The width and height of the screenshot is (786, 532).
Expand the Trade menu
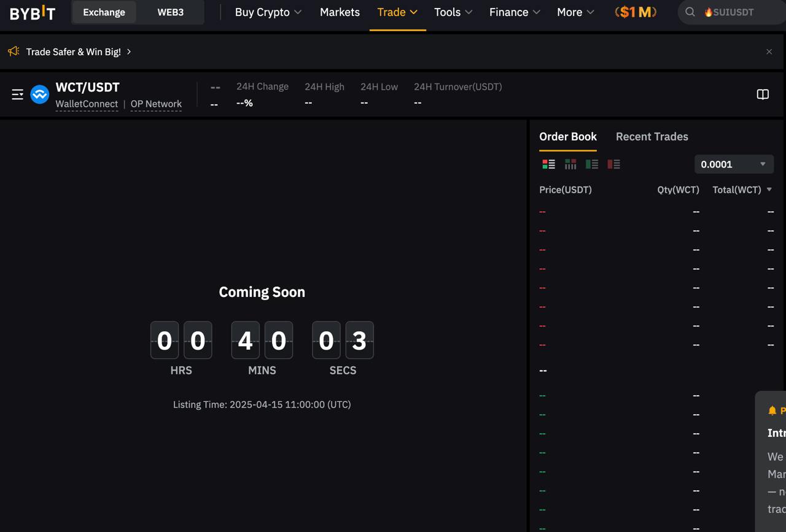click(397, 12)
